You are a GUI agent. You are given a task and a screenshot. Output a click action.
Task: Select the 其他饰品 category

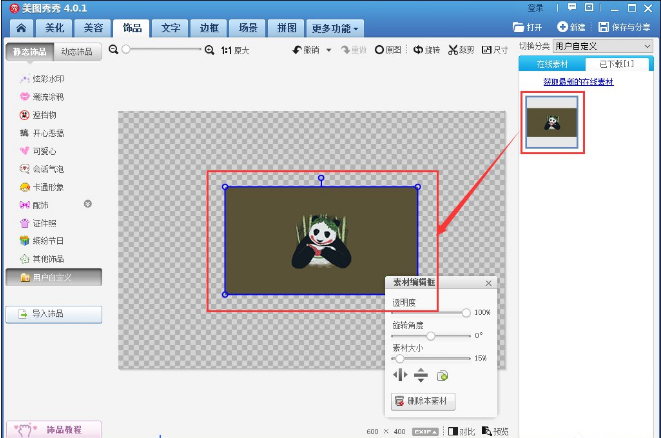[42, 259]
